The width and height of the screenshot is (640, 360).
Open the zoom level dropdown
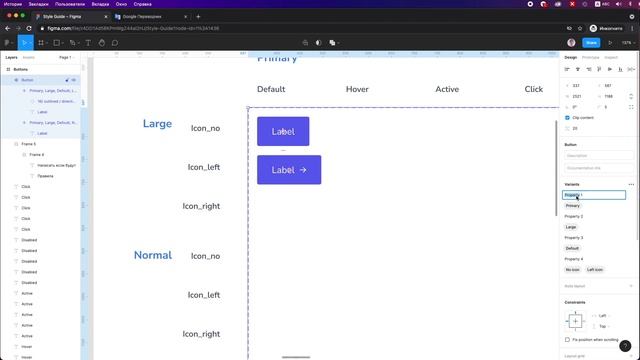[x=628, y=43]
